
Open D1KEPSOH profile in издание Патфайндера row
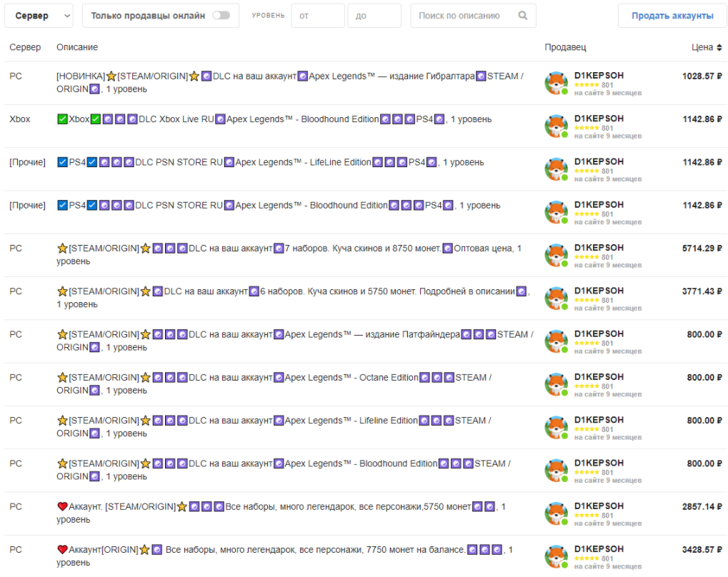(599, 333)
